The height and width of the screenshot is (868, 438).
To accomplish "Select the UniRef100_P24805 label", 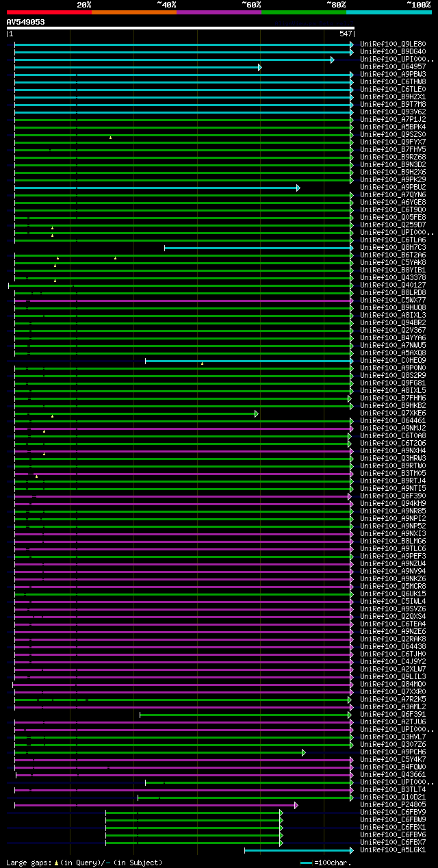I will coord(393,804).
